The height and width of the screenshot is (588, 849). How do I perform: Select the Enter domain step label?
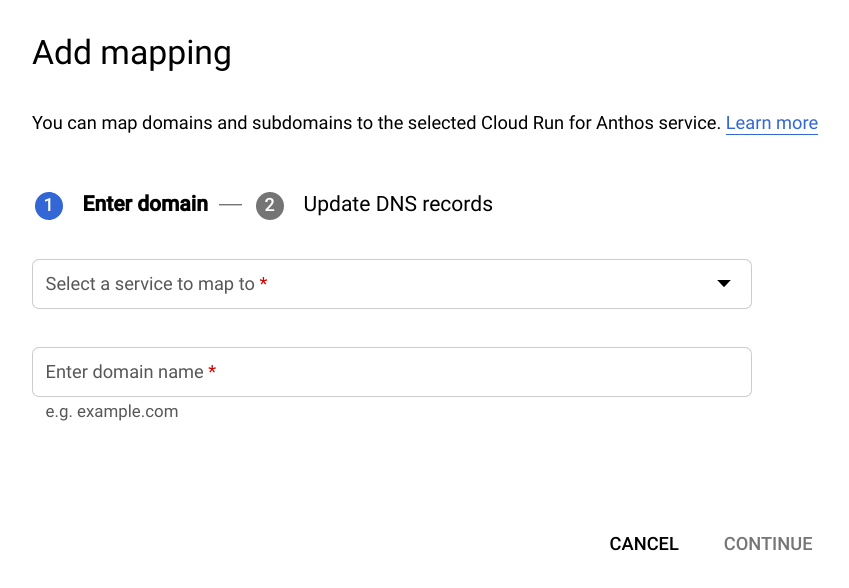coord(145,204)
